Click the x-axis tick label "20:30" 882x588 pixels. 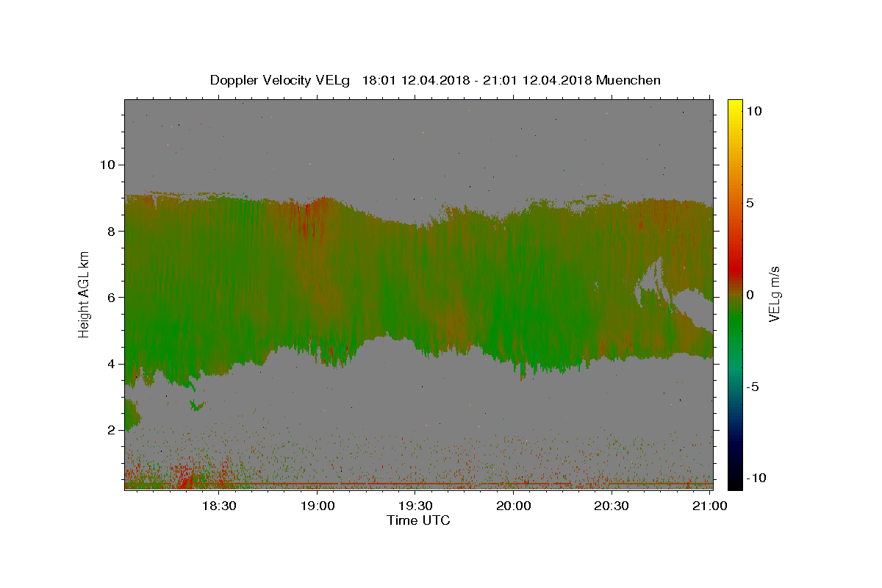point(612,506)
